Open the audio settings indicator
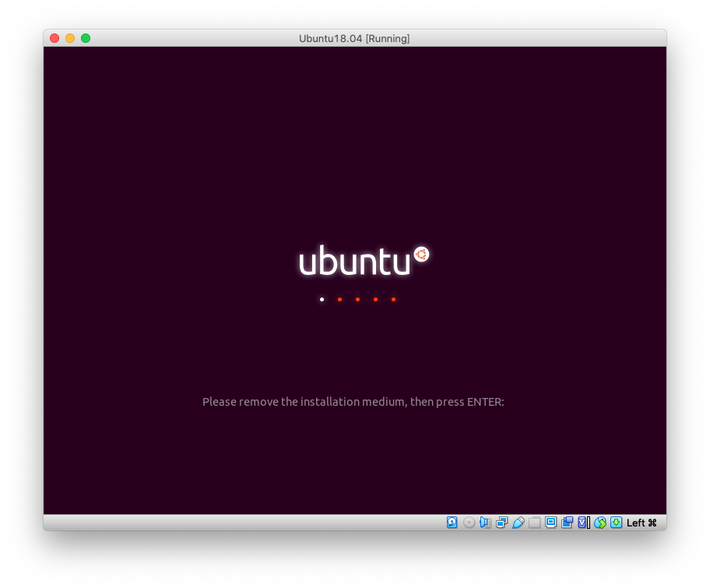710x588 pixels. (x=485, y=523)
